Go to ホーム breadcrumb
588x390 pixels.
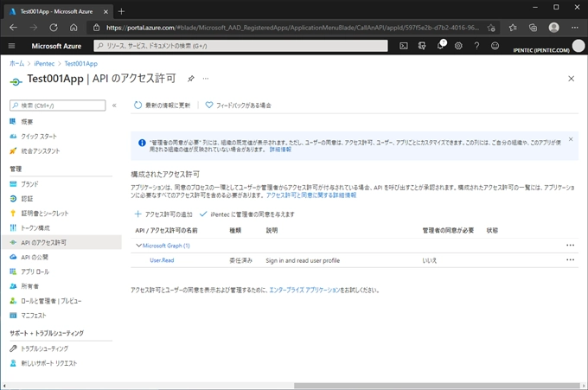(x=17, y=63)
